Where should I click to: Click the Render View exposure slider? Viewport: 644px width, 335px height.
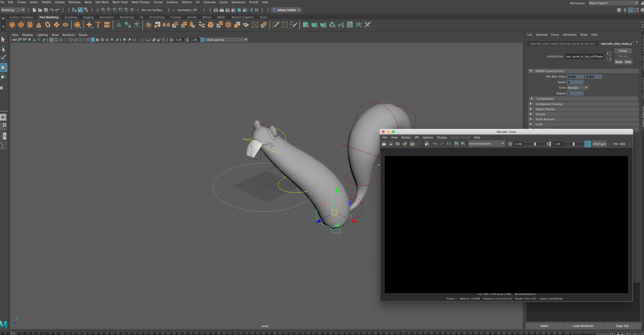click(x=535, y=144)
